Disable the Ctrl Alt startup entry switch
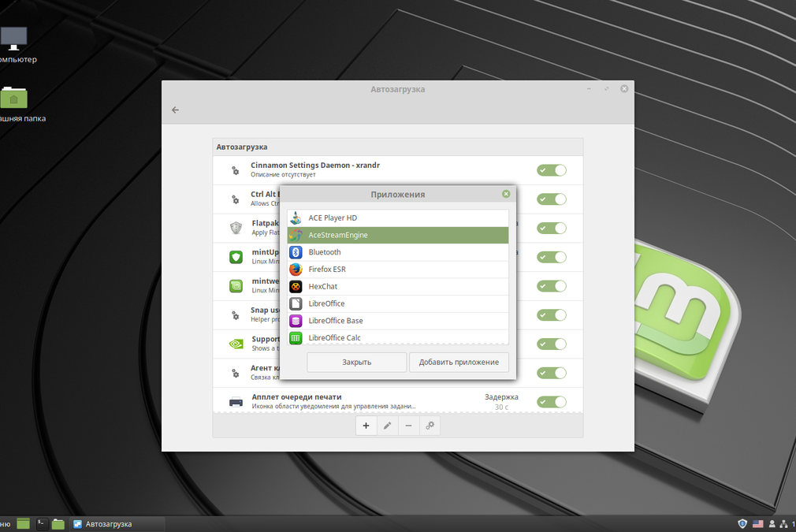This screenshot has height=532, width=796. (x=552, y=199)
